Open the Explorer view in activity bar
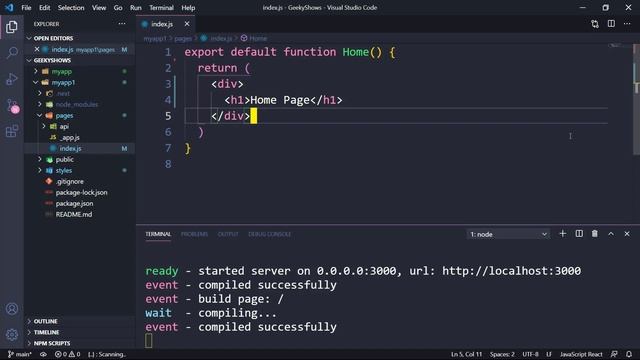The width and height of the screenshot is (640, 360). [x=11, y=27]
